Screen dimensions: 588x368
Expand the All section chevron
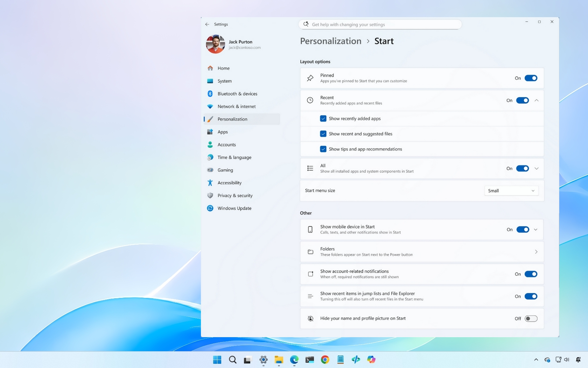[x=537, y=169]
